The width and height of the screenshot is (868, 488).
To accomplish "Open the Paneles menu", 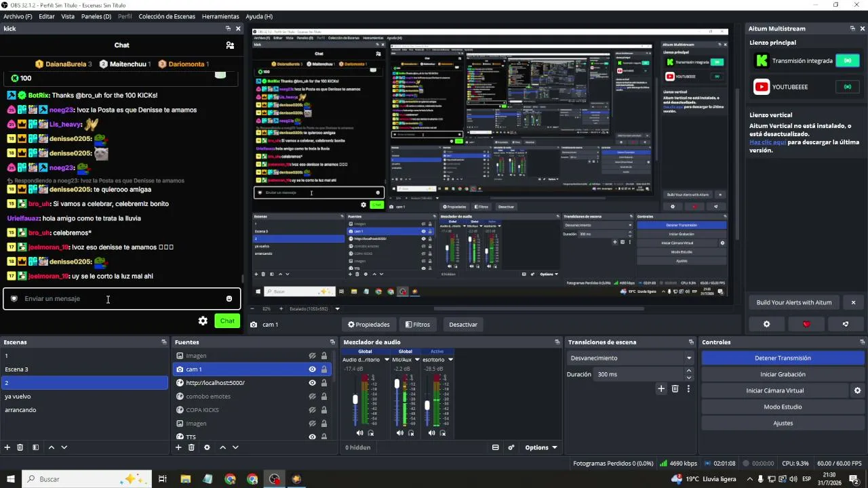I will [x=96, y=16].
